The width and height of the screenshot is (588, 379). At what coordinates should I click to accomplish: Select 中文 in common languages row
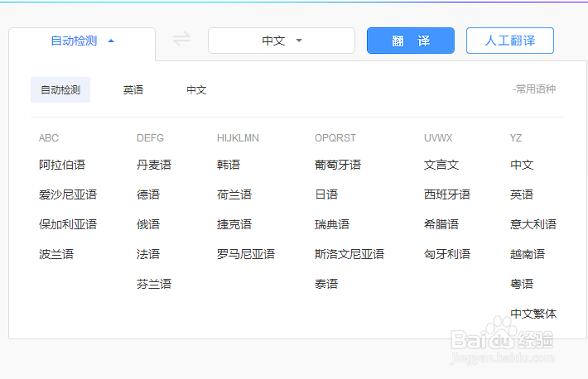click(x=196, y=90)
